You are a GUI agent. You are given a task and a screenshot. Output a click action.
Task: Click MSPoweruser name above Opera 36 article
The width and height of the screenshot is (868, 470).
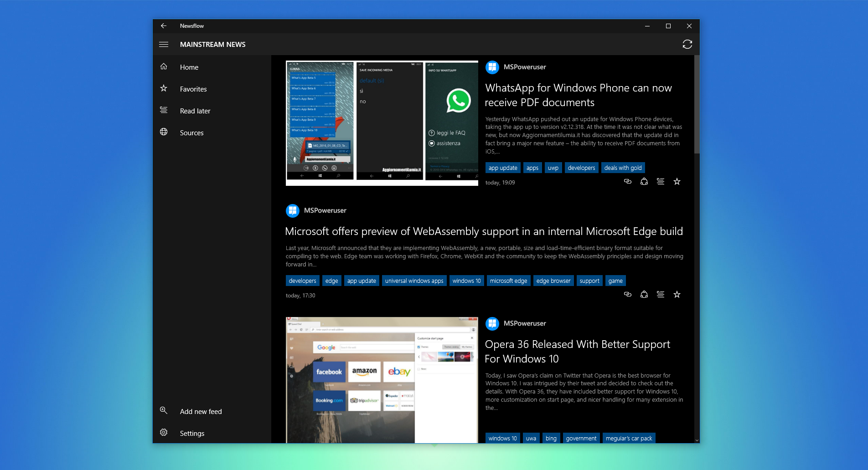click(525, 323)
